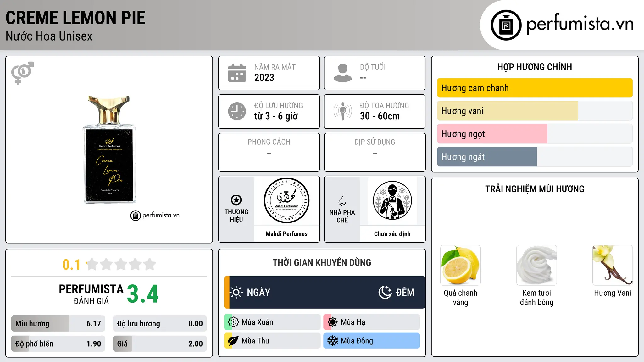644x362 pixels.
Task: Click the five-star rating row
Action: (121, 264)
